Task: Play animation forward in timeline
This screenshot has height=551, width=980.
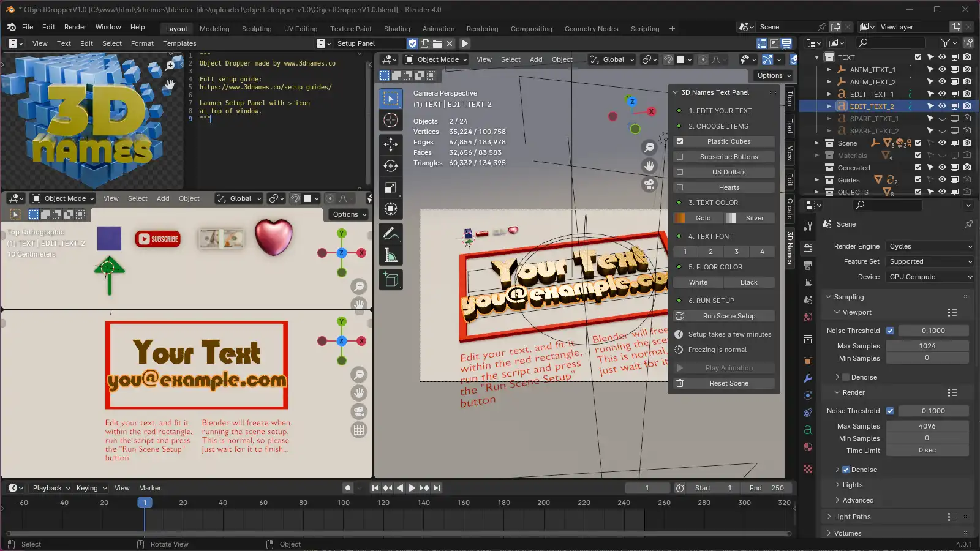Action: point(412,488)
